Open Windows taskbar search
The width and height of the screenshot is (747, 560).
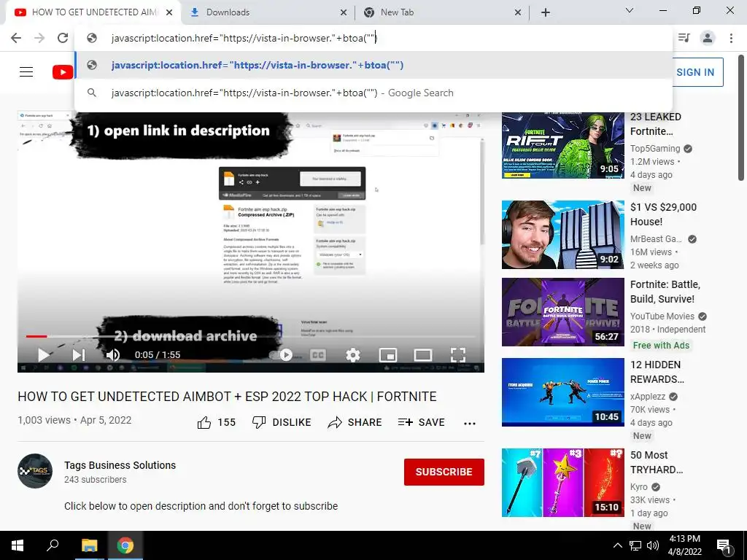tap(53, 545)
